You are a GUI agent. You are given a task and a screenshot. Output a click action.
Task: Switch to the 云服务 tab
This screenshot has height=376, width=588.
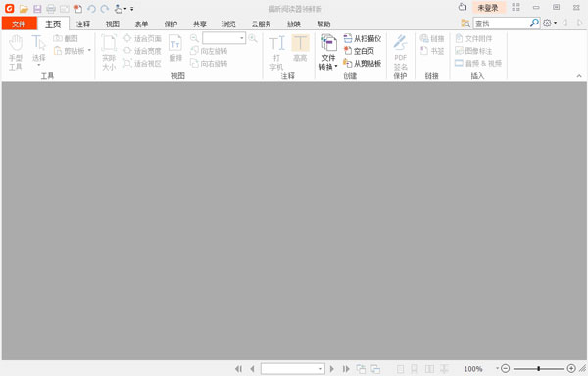(x=261, y=23)
